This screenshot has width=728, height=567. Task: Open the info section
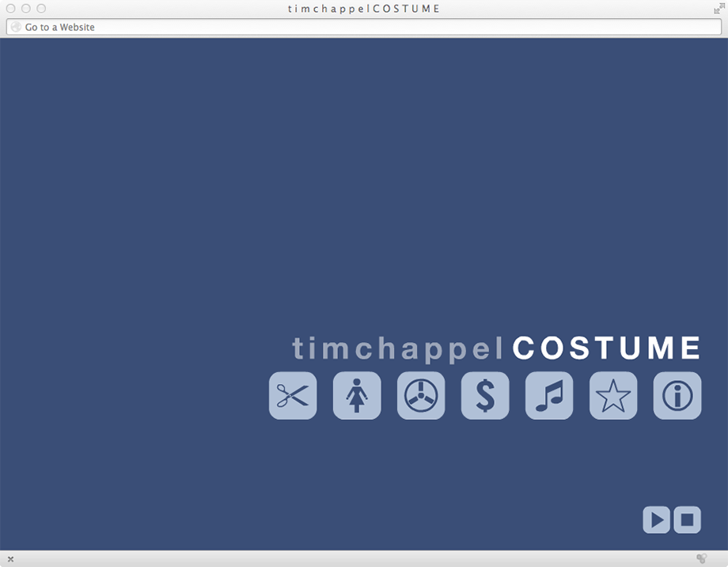coord(677,395)
